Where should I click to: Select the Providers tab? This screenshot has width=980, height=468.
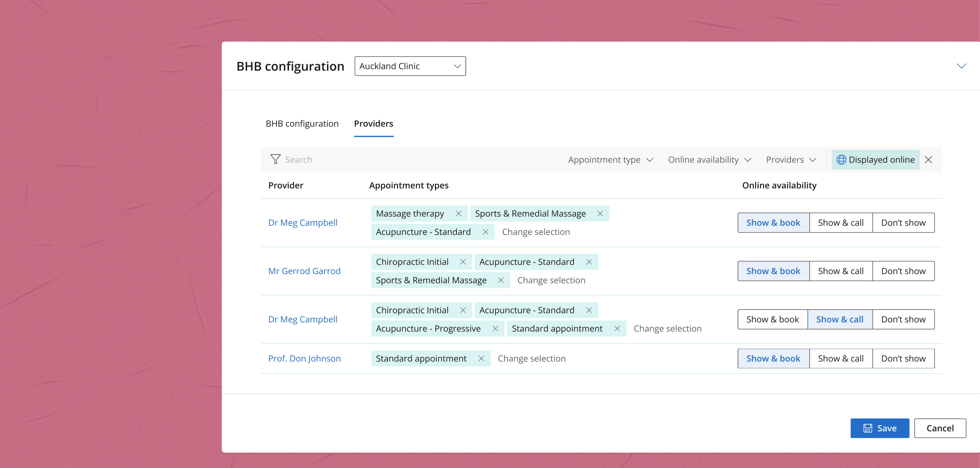coord(373,124)
